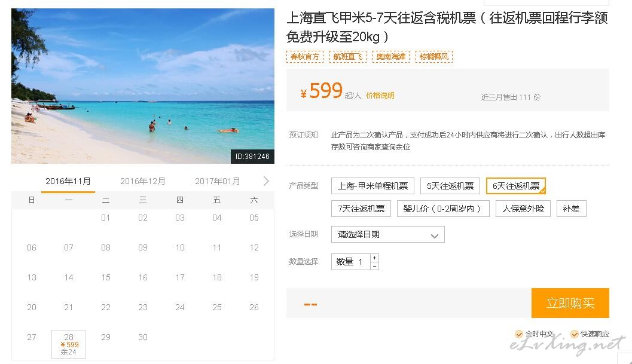This screenshot has height=364, width=632.
Task: Click the 全时中文 checkmark icon
Action: click(x=519, y=334)
